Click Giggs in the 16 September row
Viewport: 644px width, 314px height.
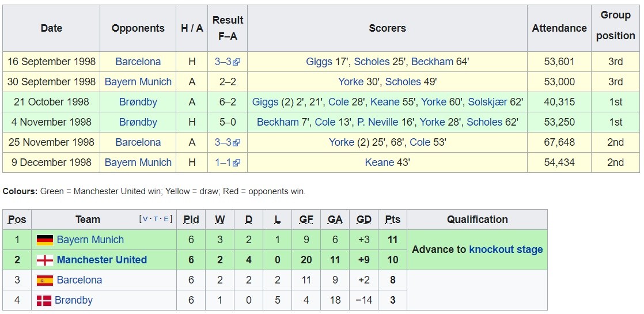pos(319,62)
